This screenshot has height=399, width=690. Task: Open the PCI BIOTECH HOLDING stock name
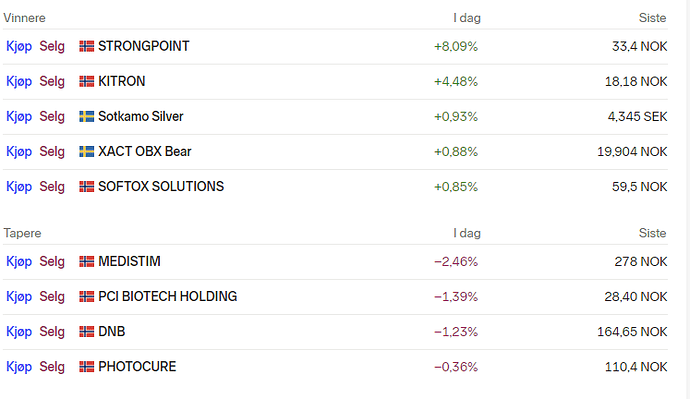pos(167,297)
